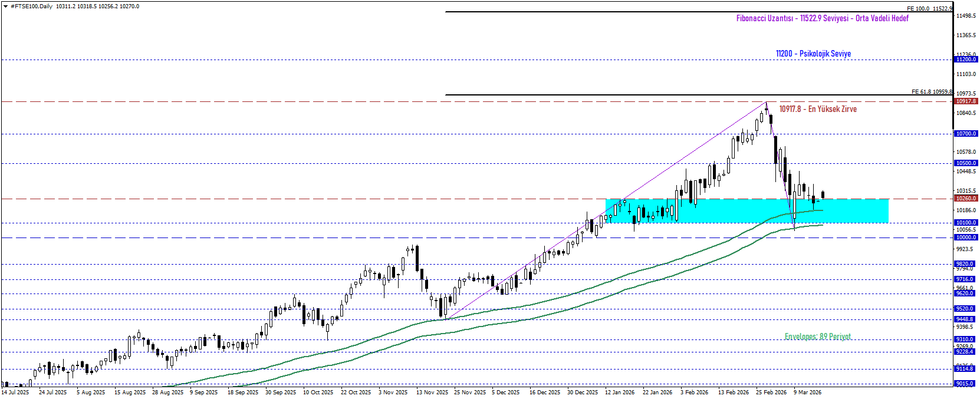Click the 11498.0 scale value on price axis

click(x=966, y=16)
